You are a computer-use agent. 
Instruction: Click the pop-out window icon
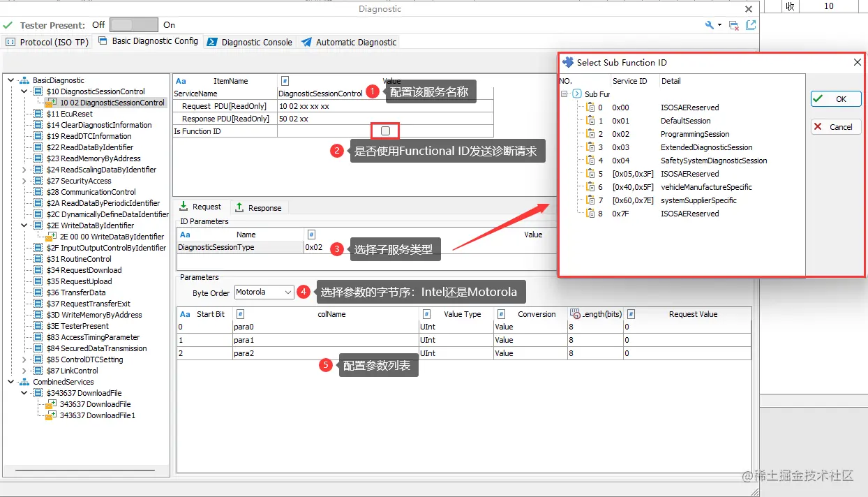pos(751,25)
